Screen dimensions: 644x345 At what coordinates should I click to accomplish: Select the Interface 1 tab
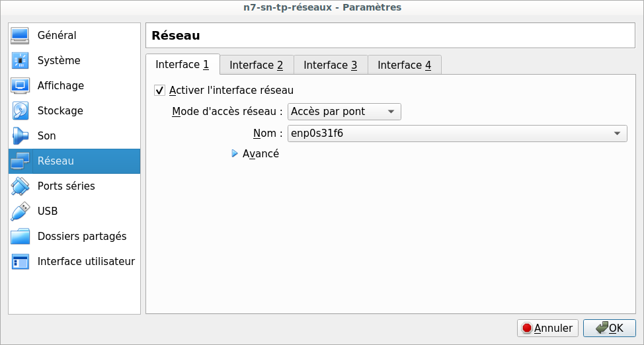[182, 65]
